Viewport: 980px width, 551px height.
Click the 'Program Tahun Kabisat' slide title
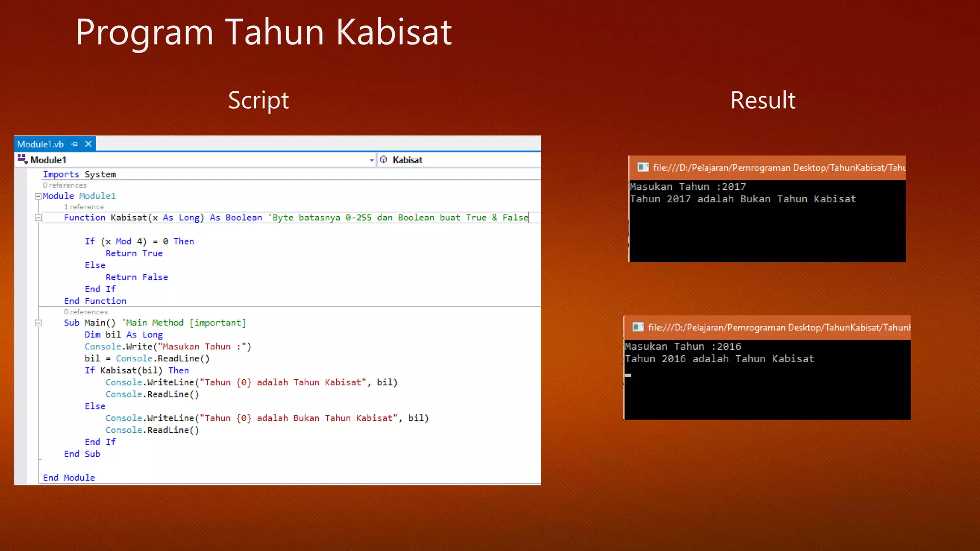click(264, 32)
